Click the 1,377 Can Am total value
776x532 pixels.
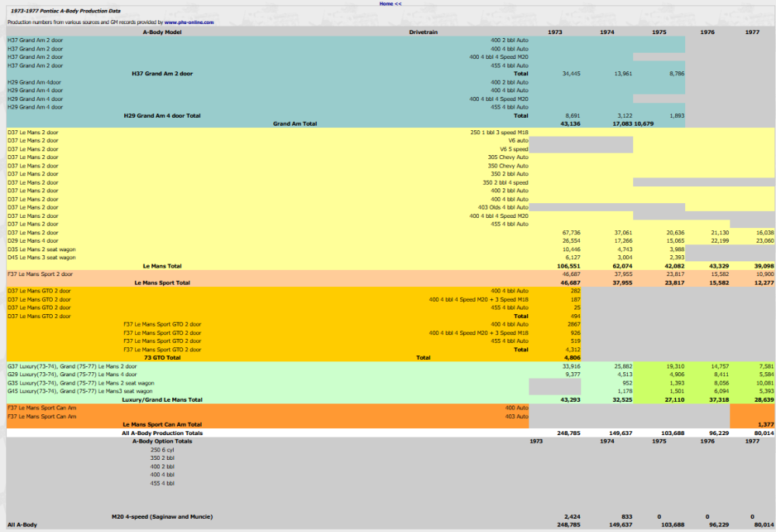766,424
